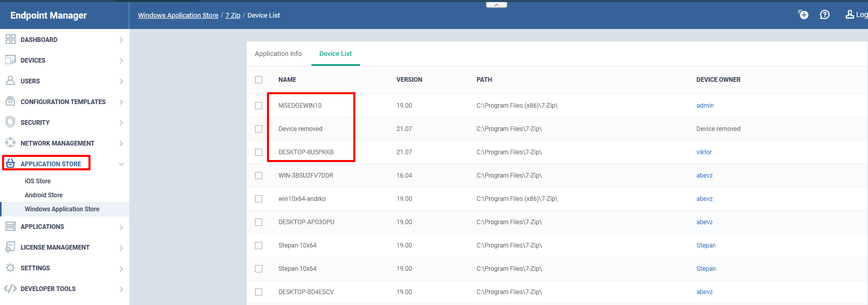
Task: Collapse the top header bar handle
Action: [x=497, y=5]
